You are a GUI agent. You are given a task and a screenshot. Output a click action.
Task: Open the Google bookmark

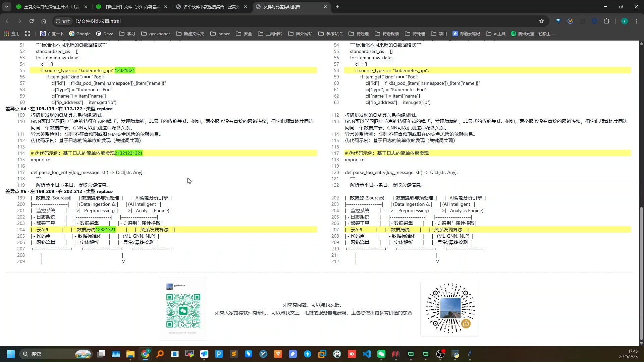79,34
